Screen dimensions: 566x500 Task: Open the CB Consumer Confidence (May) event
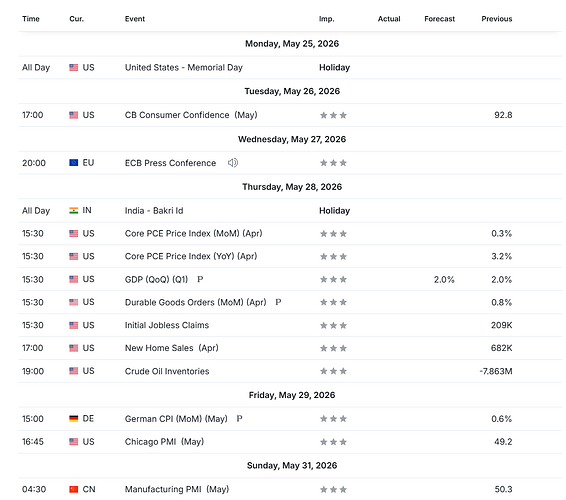[x=191, y=115]
